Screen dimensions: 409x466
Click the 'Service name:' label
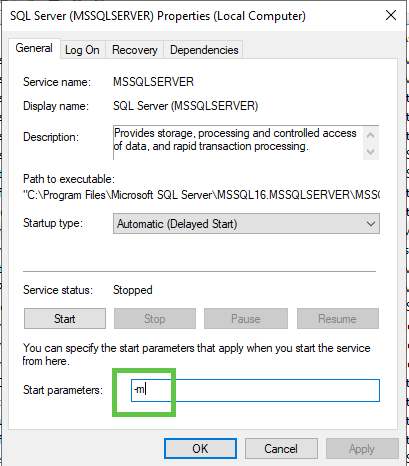57,82
